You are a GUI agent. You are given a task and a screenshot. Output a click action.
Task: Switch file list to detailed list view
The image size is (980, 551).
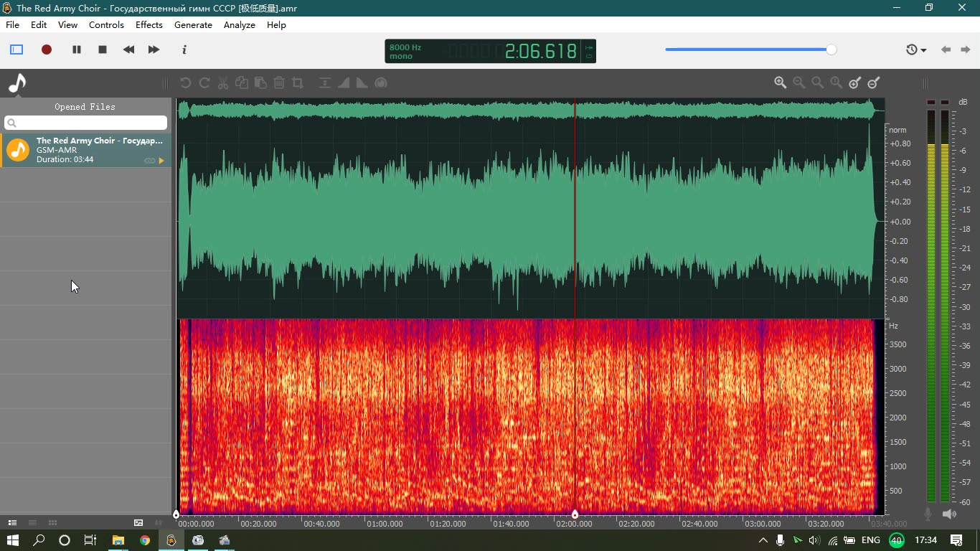12,522
